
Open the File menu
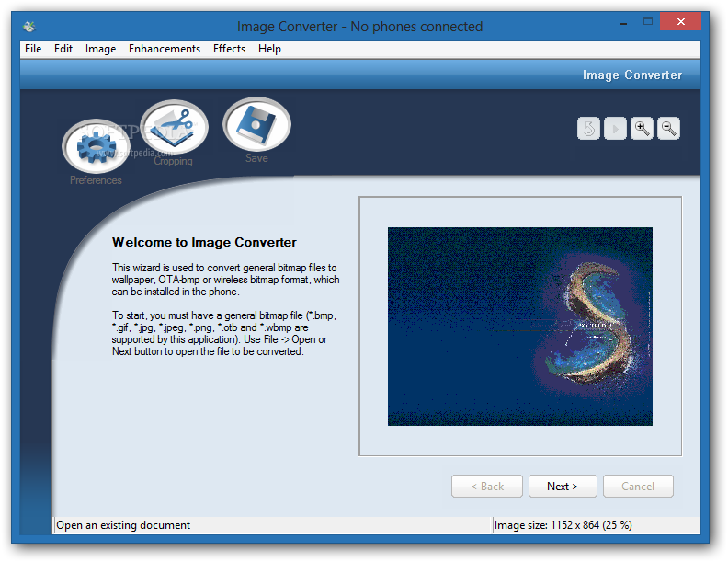click(33, 49)
